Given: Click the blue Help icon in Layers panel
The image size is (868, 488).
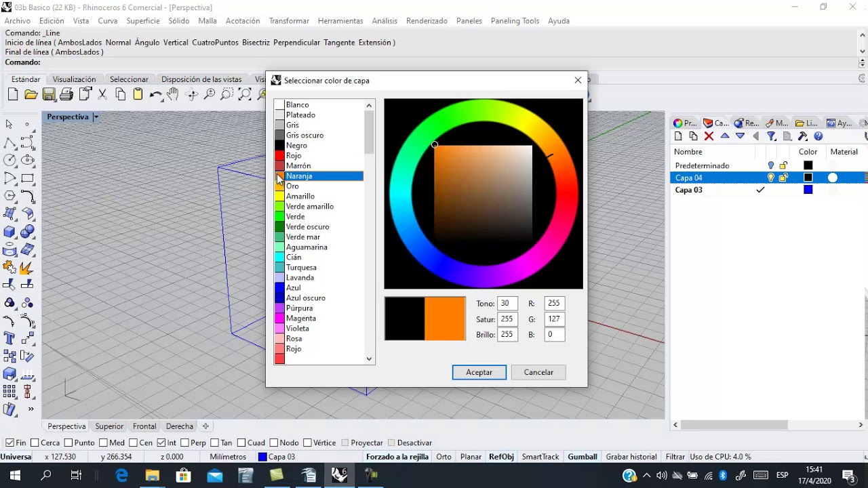Looking at the screenshot, I should point(818,136).
